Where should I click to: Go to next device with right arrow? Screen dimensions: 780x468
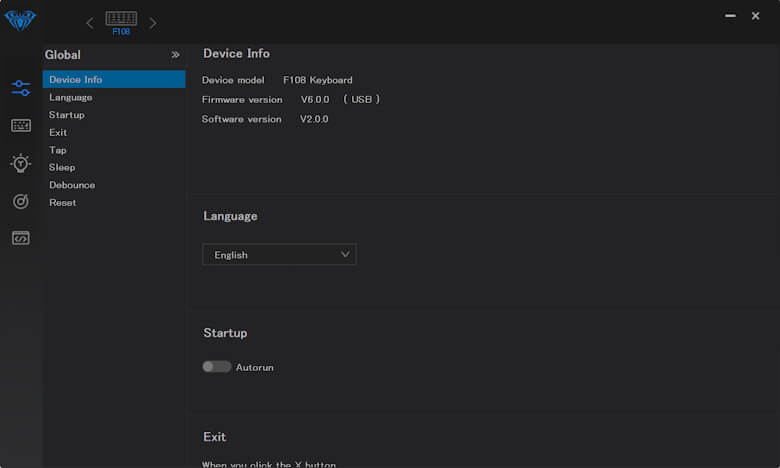click(153, 22)
